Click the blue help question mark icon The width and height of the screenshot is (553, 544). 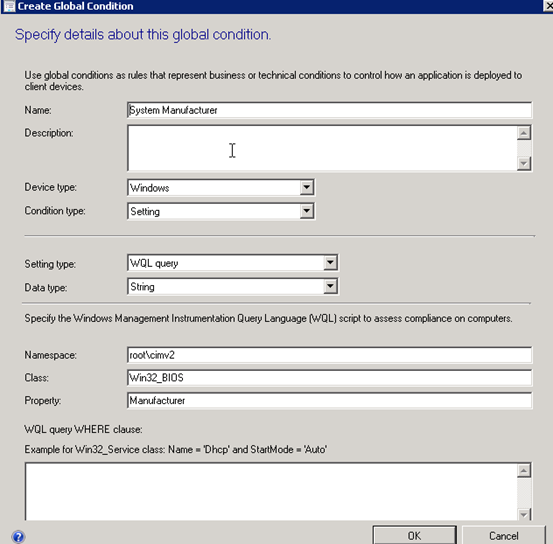(x=18, y=537)
